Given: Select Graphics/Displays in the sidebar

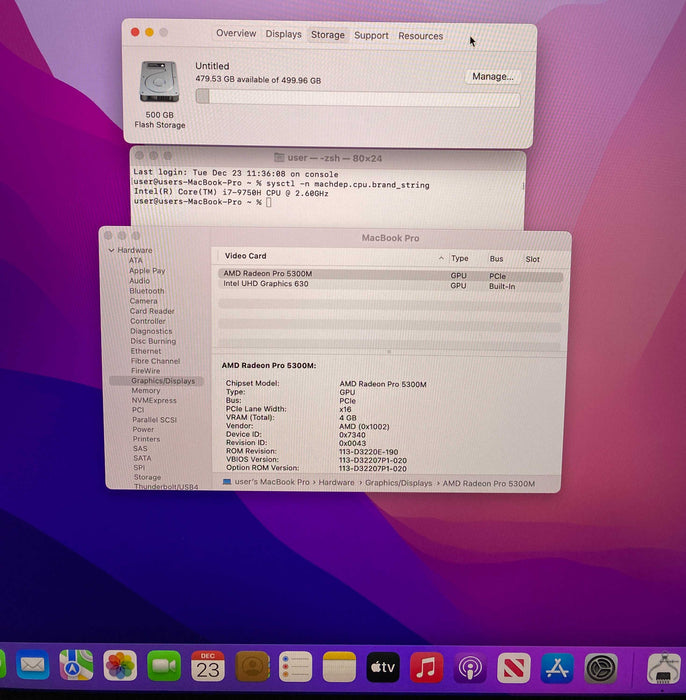Looking at the screenshot, I should 156,381.
